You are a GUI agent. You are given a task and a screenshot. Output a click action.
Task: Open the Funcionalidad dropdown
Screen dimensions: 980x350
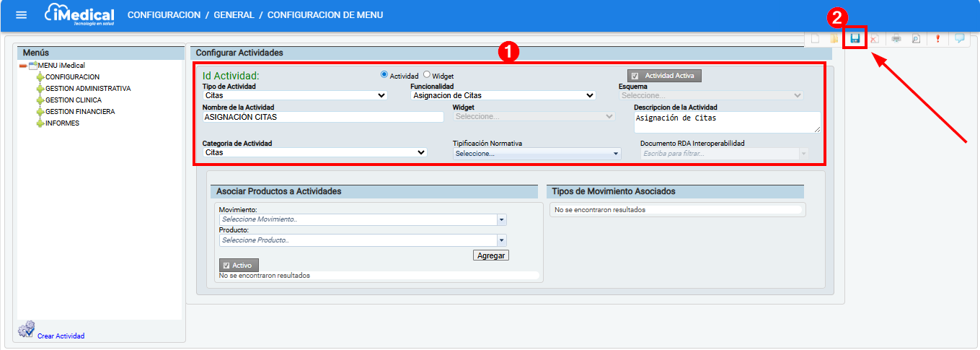[503, 95]
